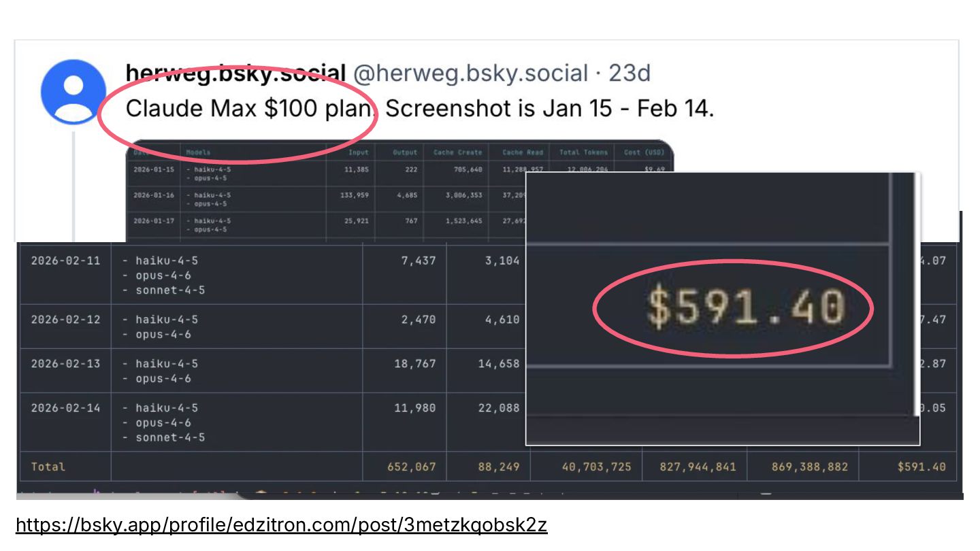Click the 23d post timestamp
Screen dimensions: 980x551
(630, 73)
